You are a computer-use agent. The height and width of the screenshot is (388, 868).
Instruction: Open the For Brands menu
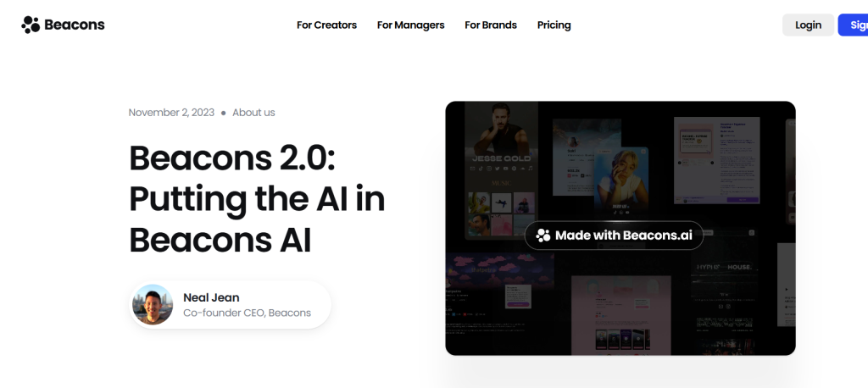(x=491, y=25)
